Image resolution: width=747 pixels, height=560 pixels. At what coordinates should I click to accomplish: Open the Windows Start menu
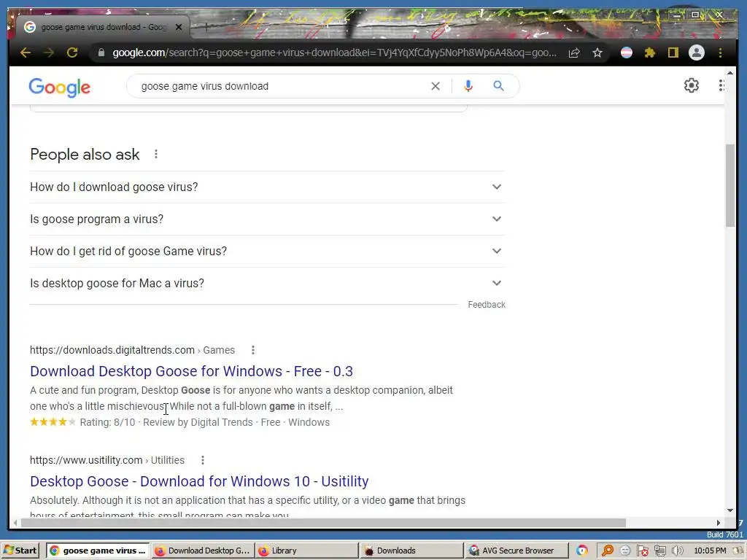20,551
